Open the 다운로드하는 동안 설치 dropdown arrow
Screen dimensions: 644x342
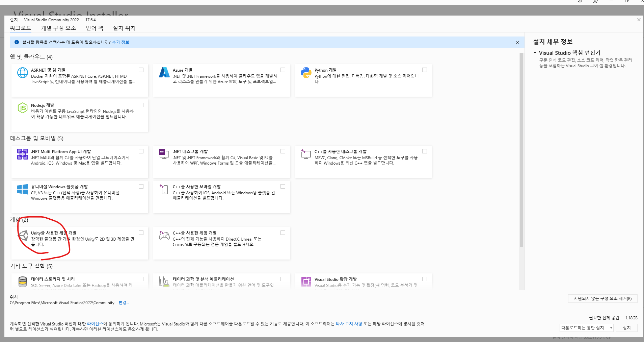611,328
